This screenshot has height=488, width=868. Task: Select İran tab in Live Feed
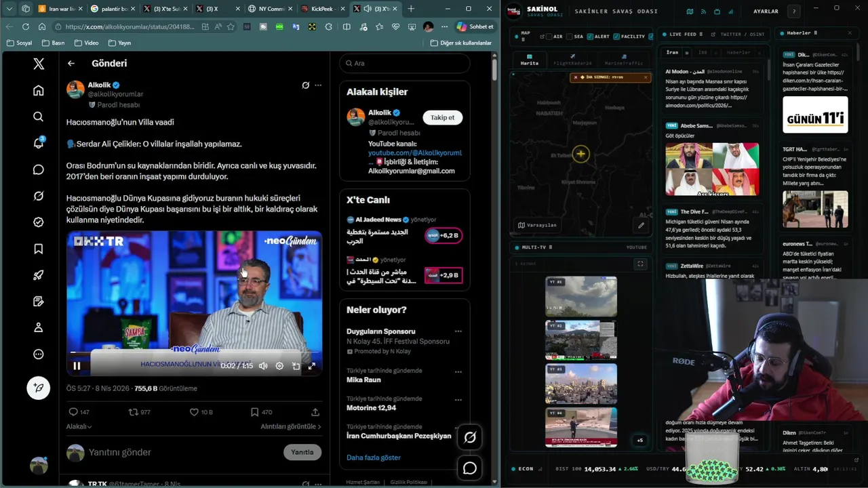point(672,52)
